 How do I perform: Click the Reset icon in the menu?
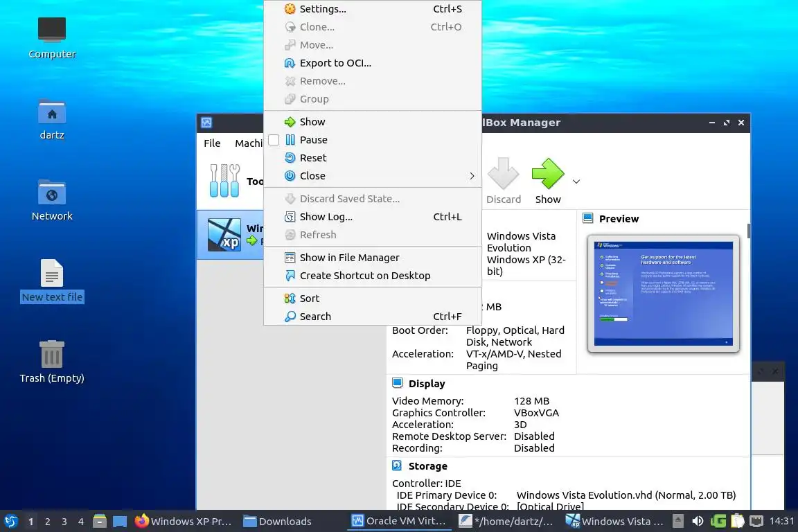tap(290, 158)
